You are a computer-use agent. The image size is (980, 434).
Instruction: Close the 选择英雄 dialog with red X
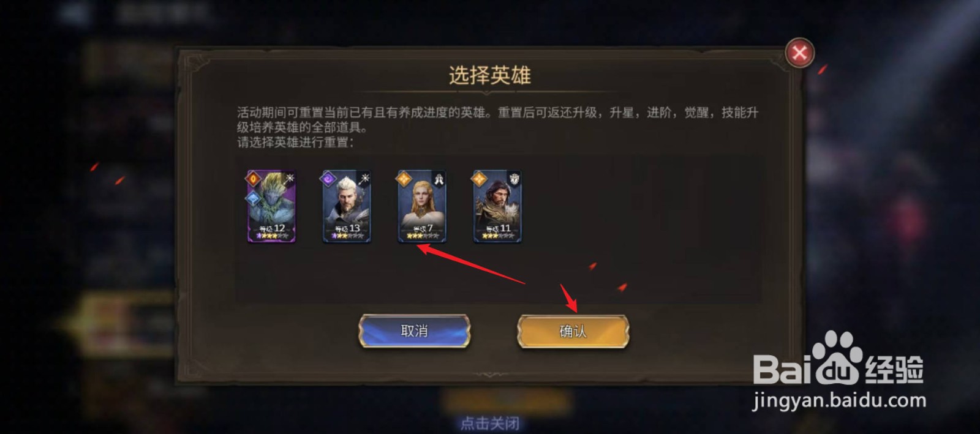799,53
